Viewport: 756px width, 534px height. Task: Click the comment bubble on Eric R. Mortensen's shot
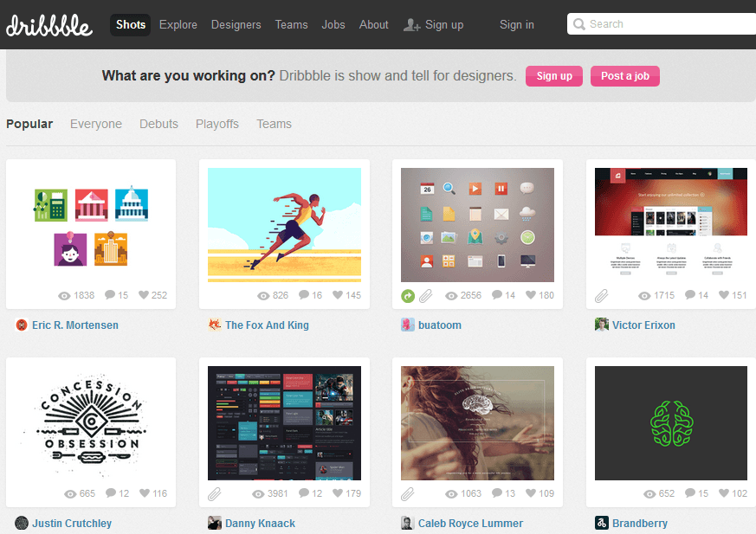pos(110,296)
